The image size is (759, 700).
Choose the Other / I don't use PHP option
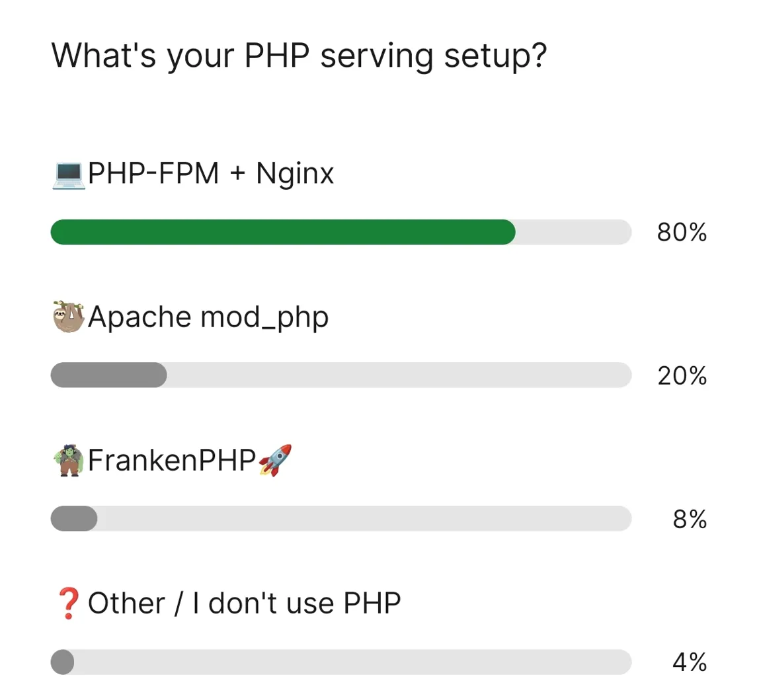[x=245, y=602]
